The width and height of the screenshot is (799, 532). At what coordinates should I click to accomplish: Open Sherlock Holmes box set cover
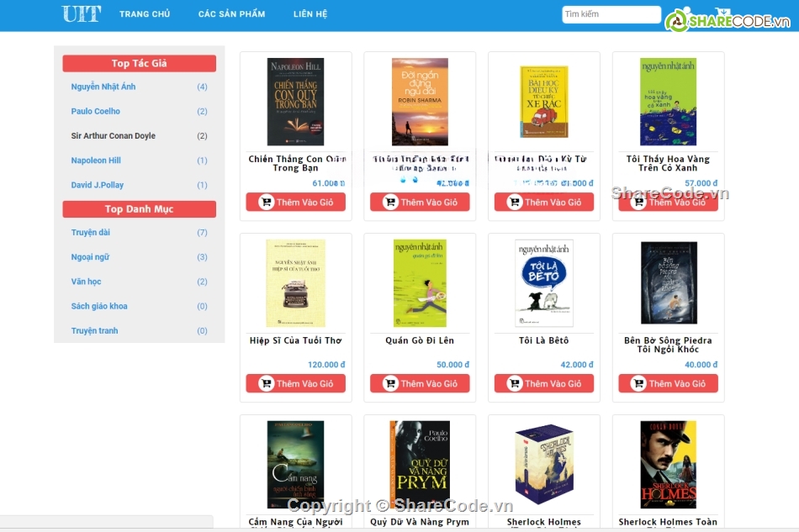point(544,464)
